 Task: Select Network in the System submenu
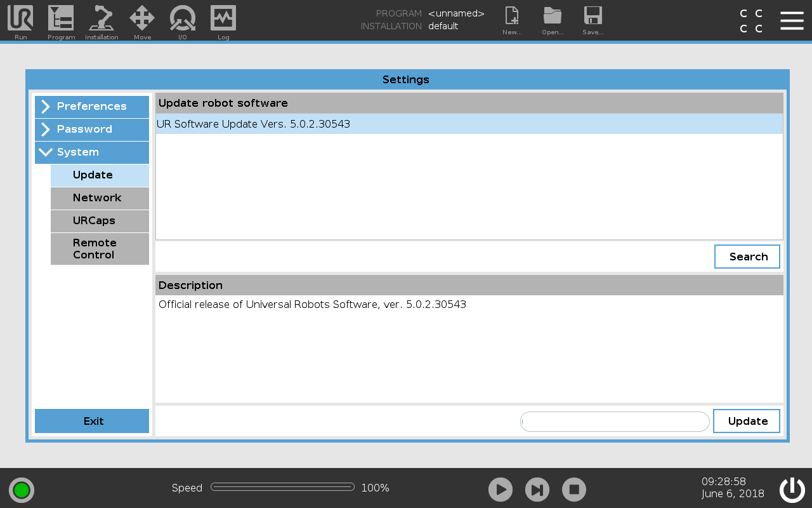pyautogui.click(x=100, y=198)
